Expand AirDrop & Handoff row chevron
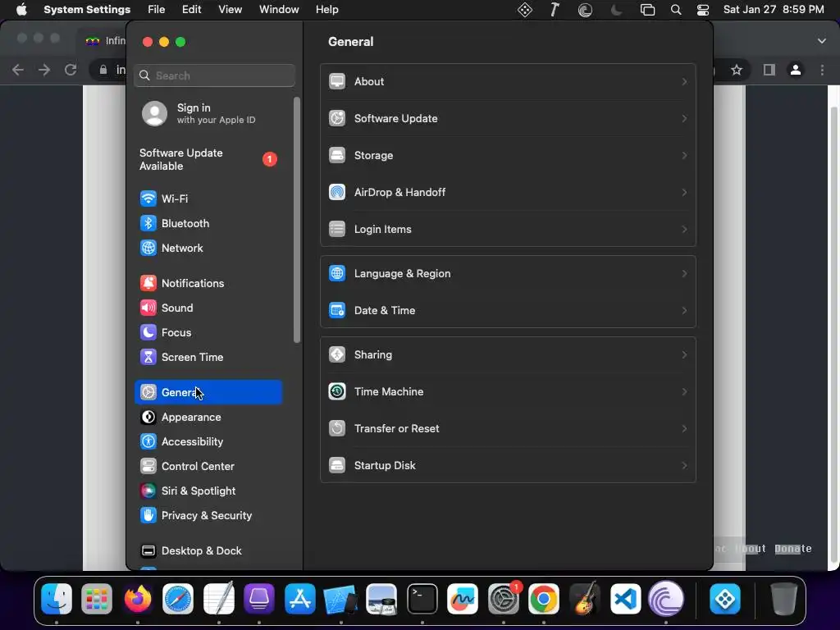Image resolution: width=840 pixels, height=630 pixels. 684,192
